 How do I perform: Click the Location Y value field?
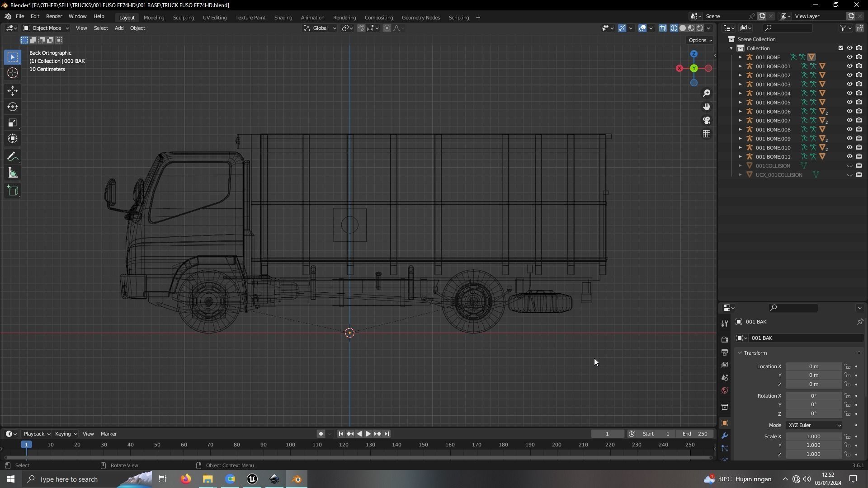pyautogui.click(x=813, y=375)
